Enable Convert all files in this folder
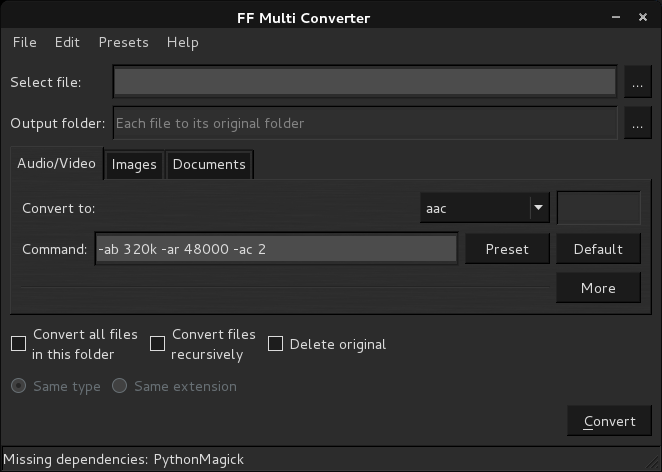Image resolution: width=662 pixels, height=472 pixels. [19, 344]
